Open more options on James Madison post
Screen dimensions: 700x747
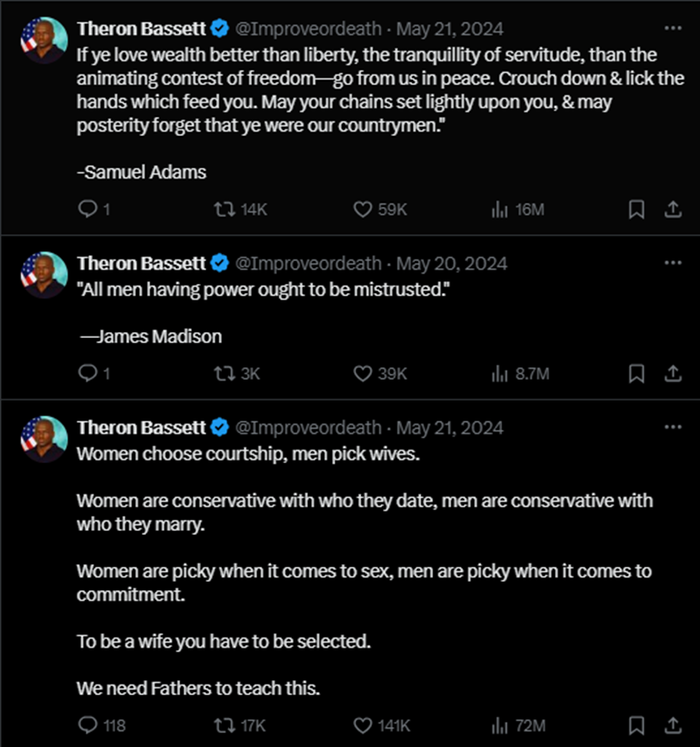click(672, 263)
